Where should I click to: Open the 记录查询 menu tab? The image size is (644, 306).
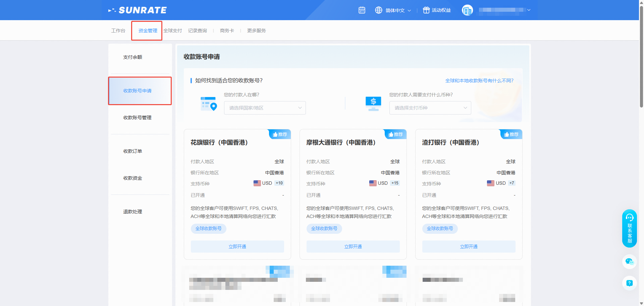(x=198, y=31)
